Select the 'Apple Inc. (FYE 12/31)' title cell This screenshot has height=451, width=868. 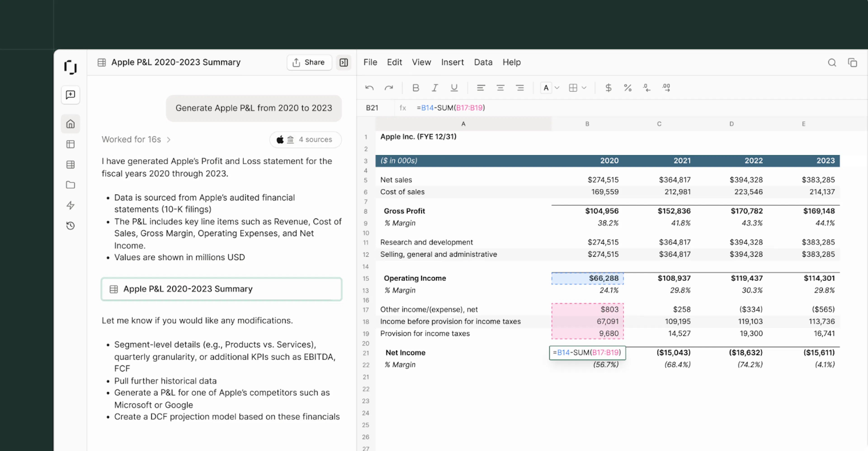463,137
